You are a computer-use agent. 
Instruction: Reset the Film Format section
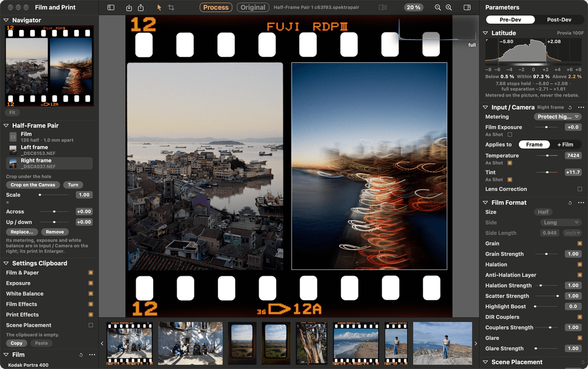tap(570, 202)
